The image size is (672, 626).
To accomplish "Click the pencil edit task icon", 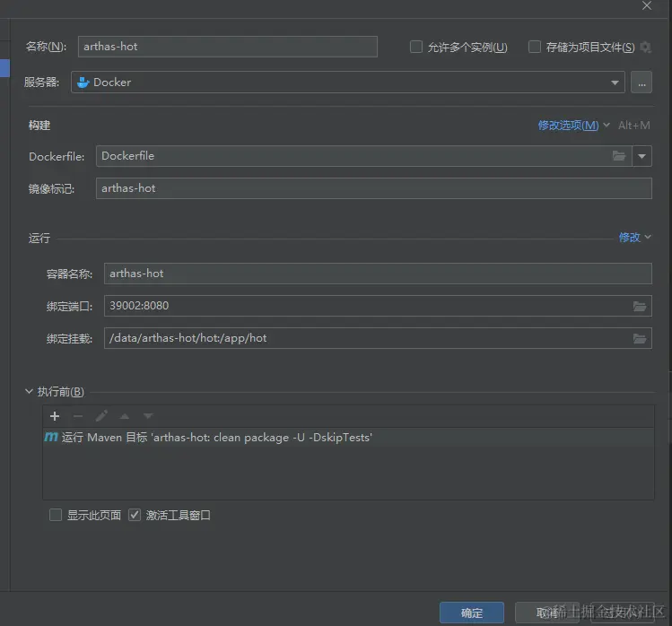I will 101,416.
